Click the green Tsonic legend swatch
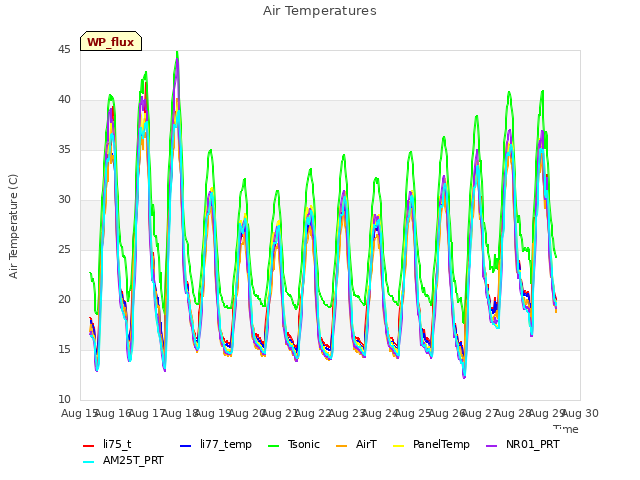 point(274,446)
